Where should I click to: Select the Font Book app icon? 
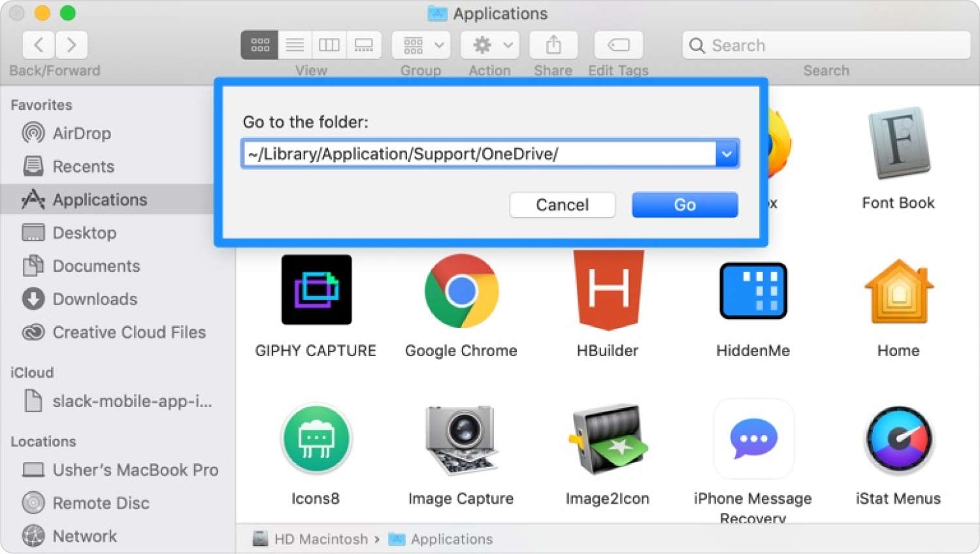coord(898,144)
